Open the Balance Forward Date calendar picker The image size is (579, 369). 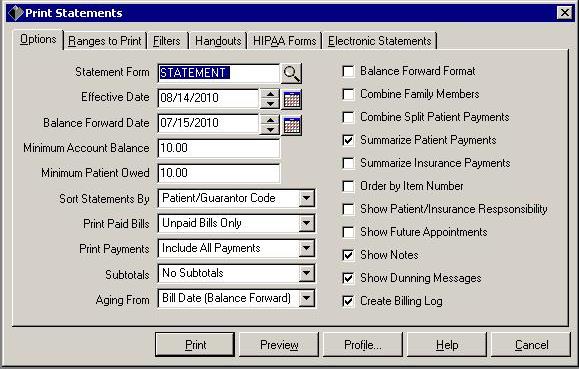coord(292,125)
